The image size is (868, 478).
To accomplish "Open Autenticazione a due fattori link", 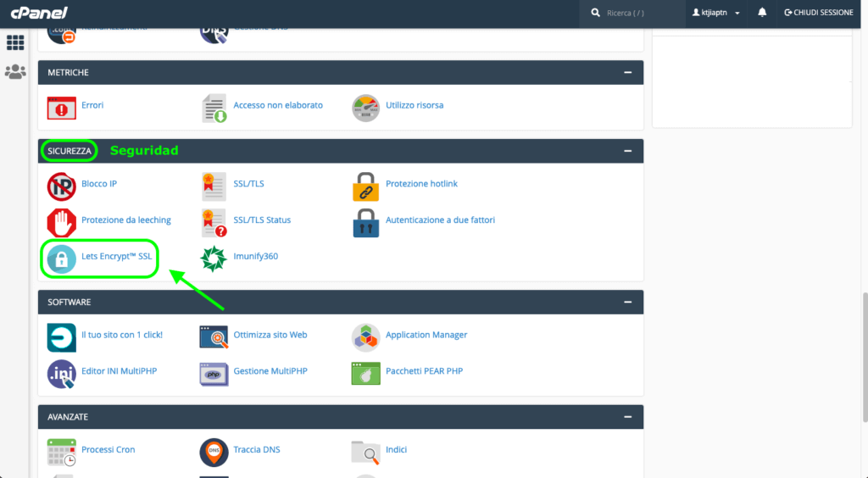I will (440, 220).
